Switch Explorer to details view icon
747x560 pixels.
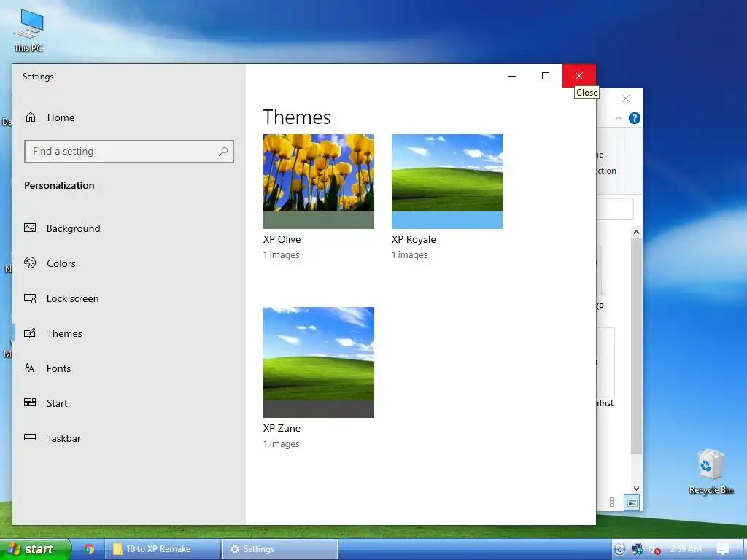616,502
